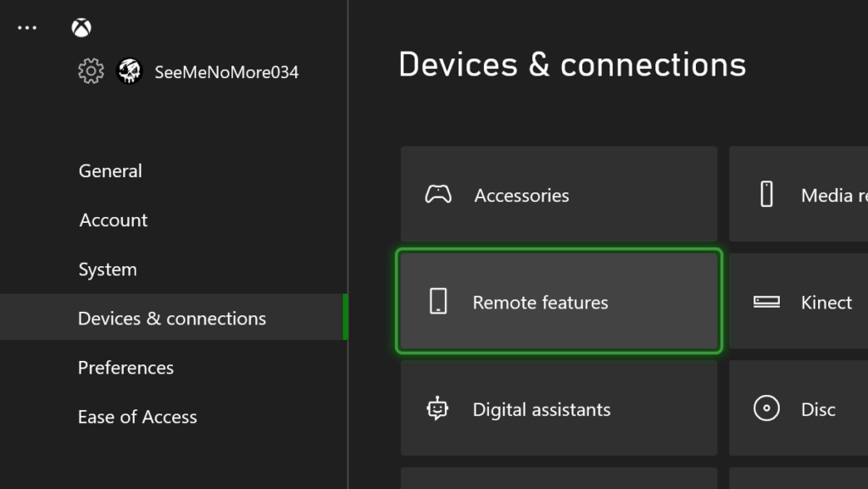Screen dimensions: 868x489
Task: Click the partially visible tile below Digital assistants
Action: [559, 479]
